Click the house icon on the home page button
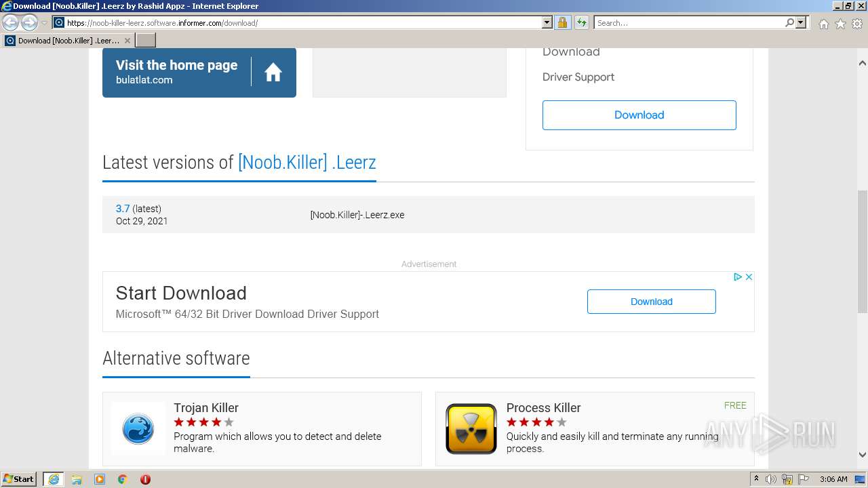868x488 pixels. click(x=273, y=72)
